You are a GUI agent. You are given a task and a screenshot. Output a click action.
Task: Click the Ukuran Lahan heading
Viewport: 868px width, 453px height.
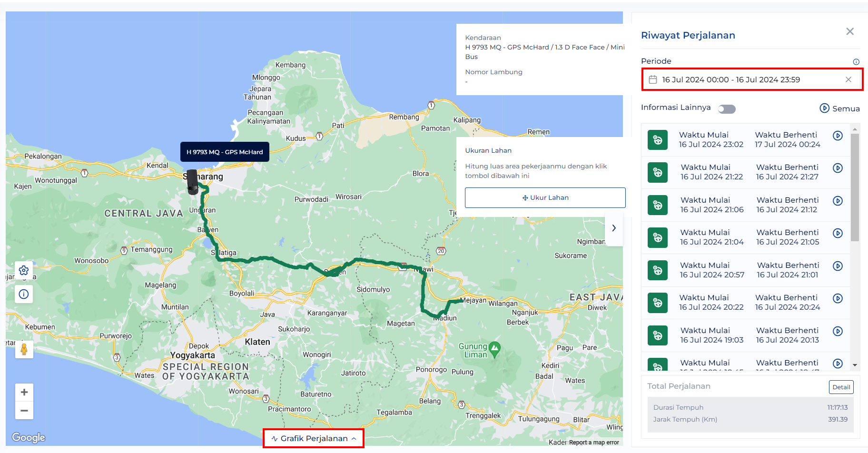point(488,150)
